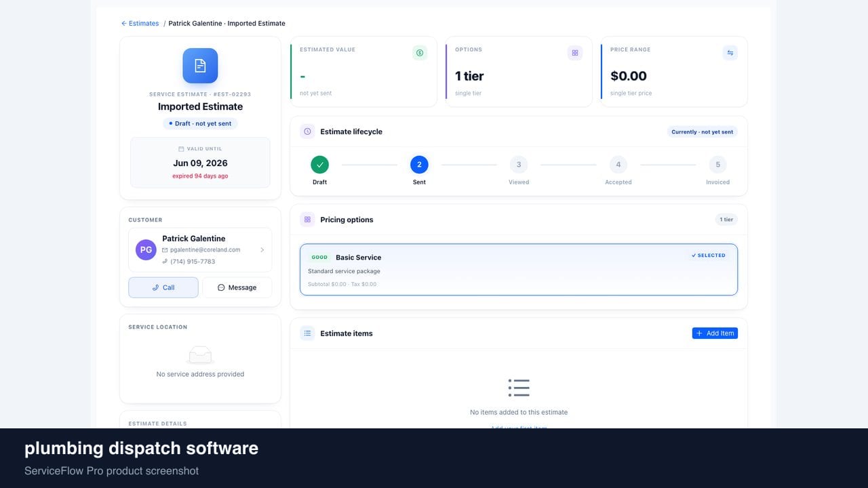The width and height of the screenshot is (868, 488).
Task: Select the completed Draft step checkmark
Action: [319, 165]
